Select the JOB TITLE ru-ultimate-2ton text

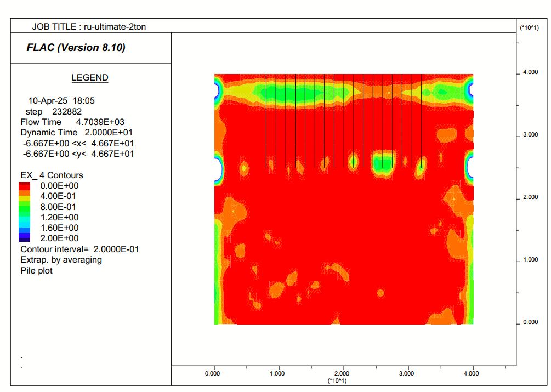coord(89,26)
